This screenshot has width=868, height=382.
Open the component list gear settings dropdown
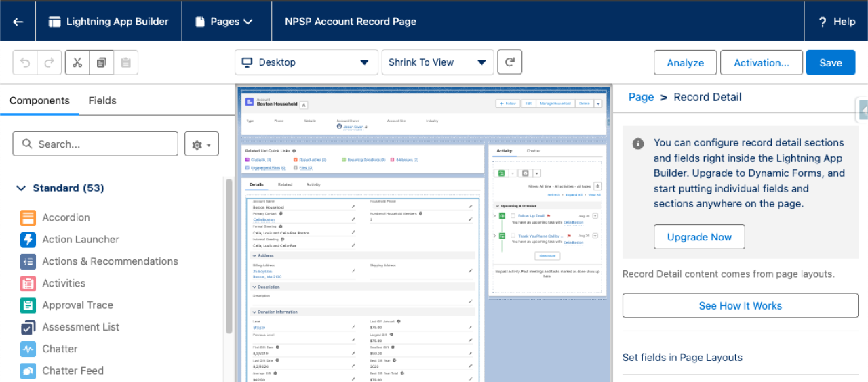coord(202,144)
